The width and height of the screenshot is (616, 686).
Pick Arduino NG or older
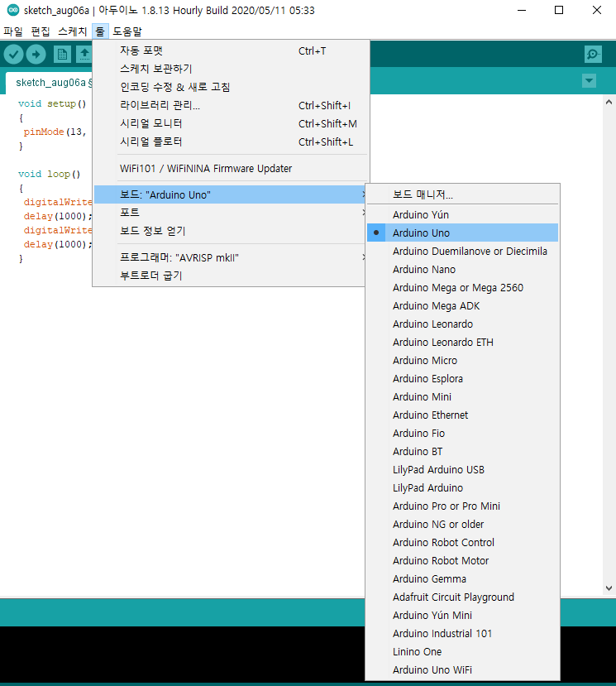462,524
